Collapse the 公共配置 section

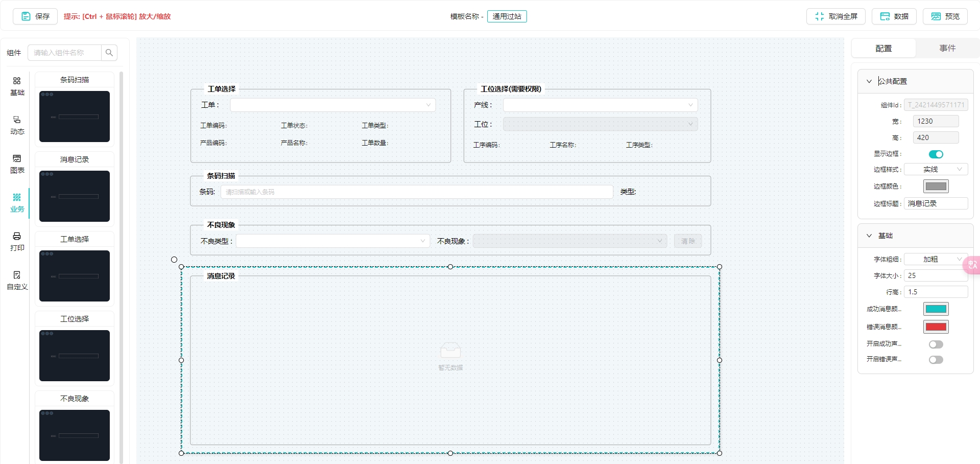tap(869, 81)
